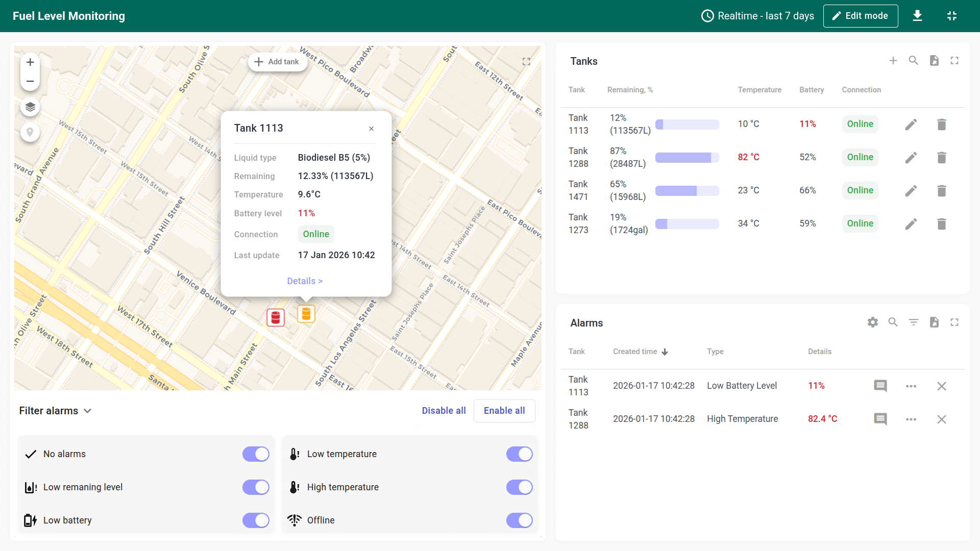Search tanks using magnifier icon
This screenshot has height=551, width=980.
pos(914,61)
